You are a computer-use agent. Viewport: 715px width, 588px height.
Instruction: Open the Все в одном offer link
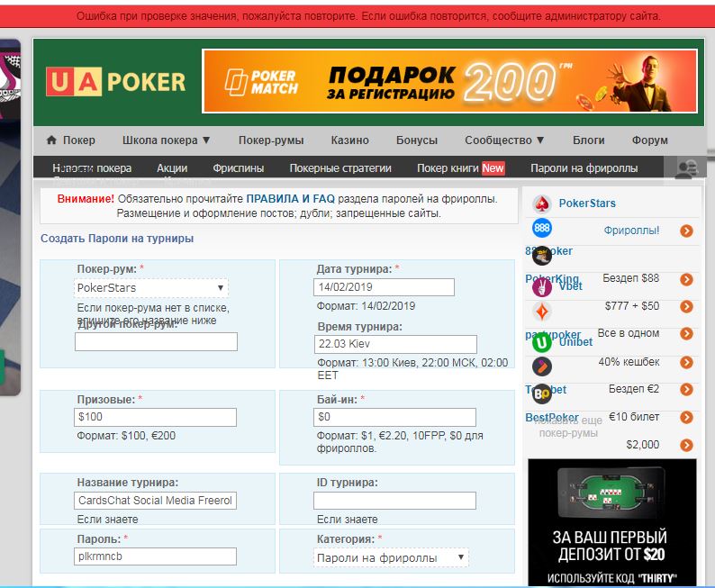[629, 333]
